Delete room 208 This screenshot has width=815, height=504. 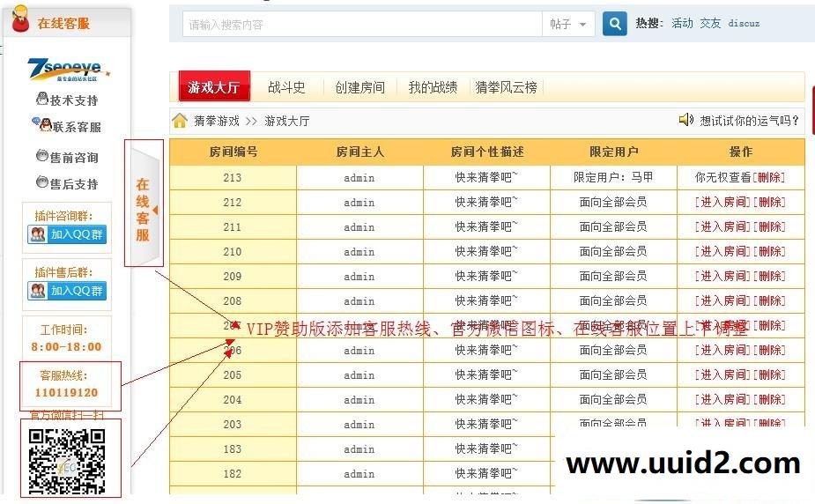(x=768, y=300)
